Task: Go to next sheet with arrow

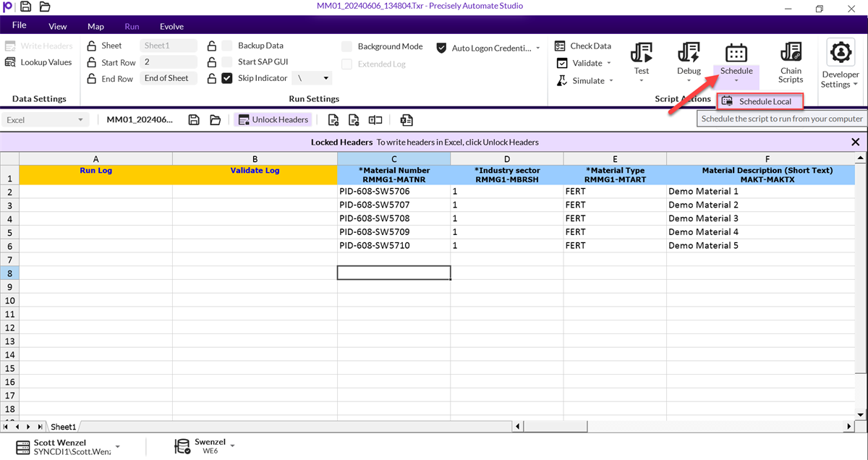Action: [x=28, y=427]
